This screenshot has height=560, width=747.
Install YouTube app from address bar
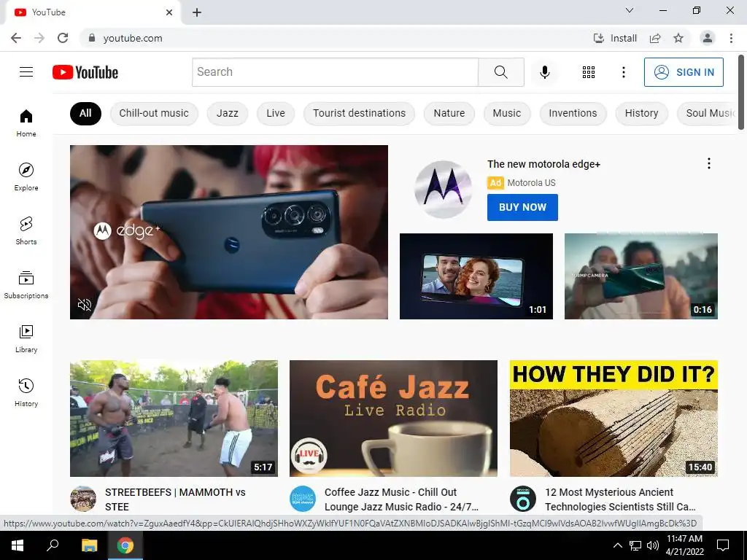point(615,38)
